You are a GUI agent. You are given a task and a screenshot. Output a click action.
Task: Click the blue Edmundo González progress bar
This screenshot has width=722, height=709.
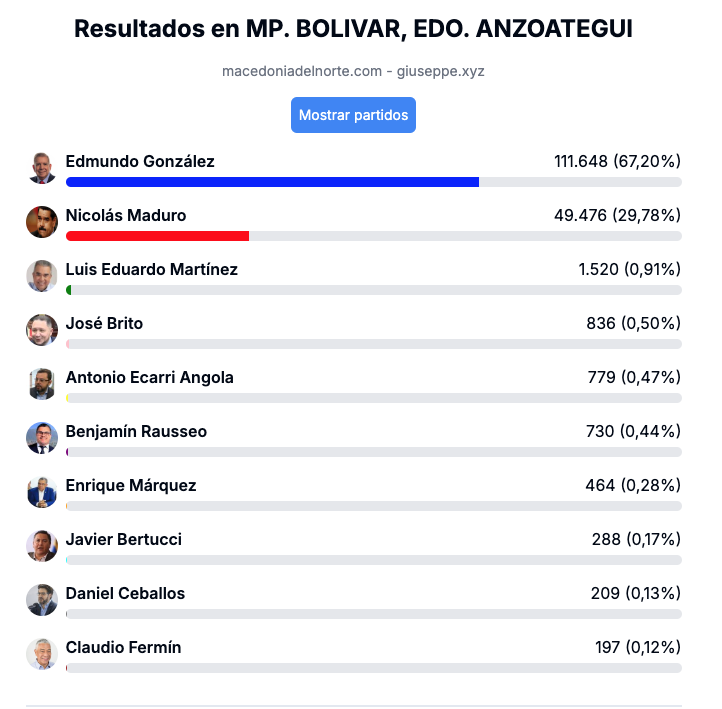tap(273, 182)
